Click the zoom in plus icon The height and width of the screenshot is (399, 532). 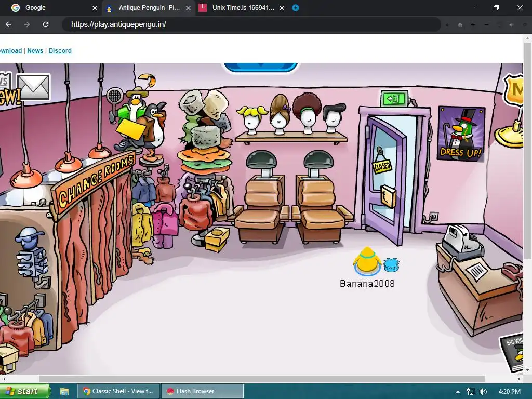[x=473, y=25]
